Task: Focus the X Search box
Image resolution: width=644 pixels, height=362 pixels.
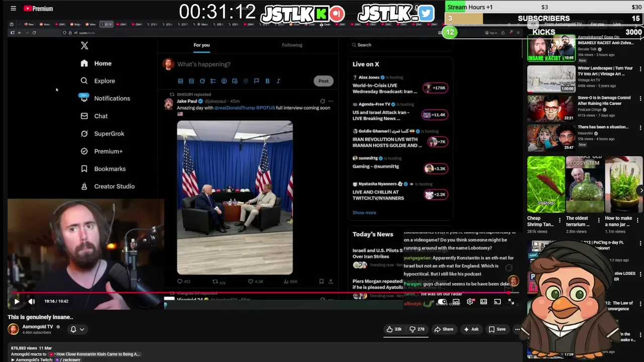Action: pos(400,45)
